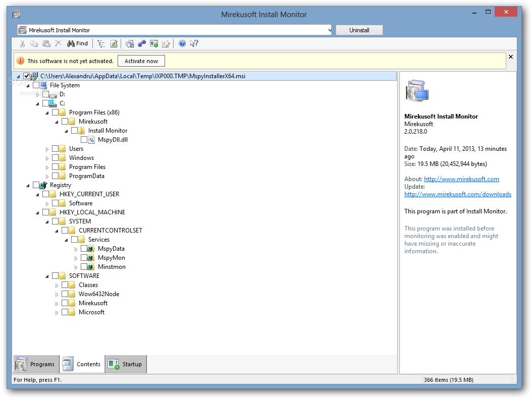Click the large program icon in details pane
Image resolution: width=532 pixels, height=399 pixels.
(417, 91)
